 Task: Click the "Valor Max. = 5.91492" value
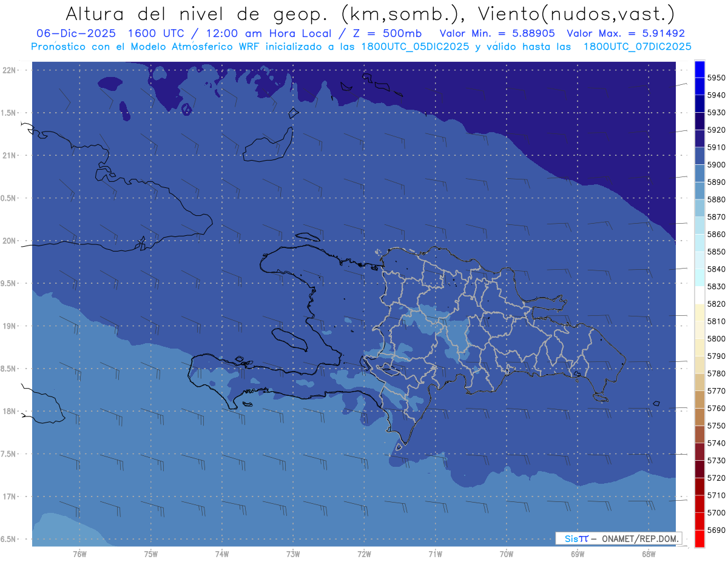point(625,34)
